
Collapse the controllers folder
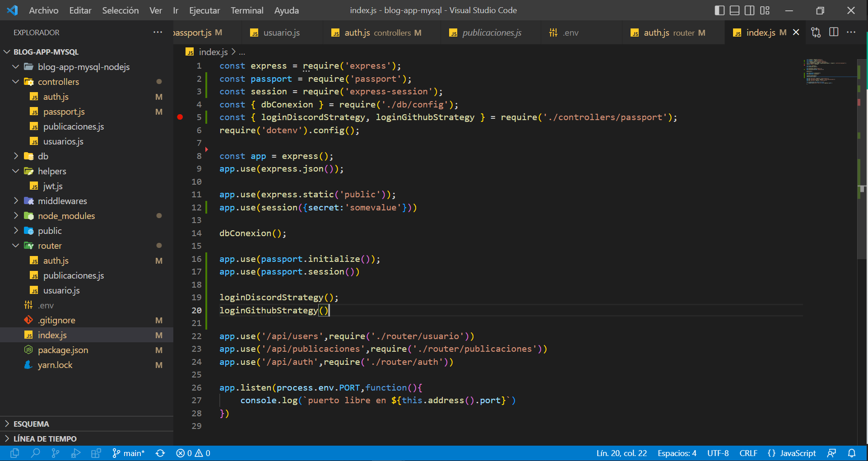click(16, 82)
